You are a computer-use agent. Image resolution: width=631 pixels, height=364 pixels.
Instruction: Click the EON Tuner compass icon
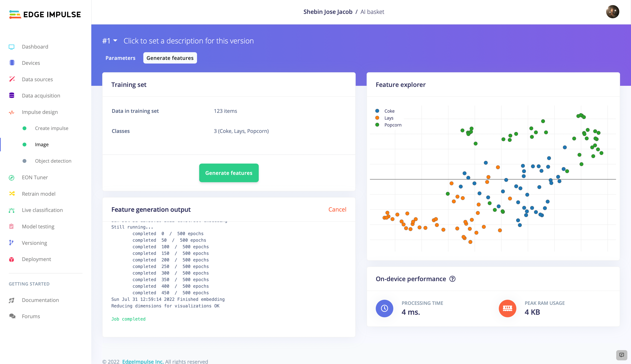point(12,178)
